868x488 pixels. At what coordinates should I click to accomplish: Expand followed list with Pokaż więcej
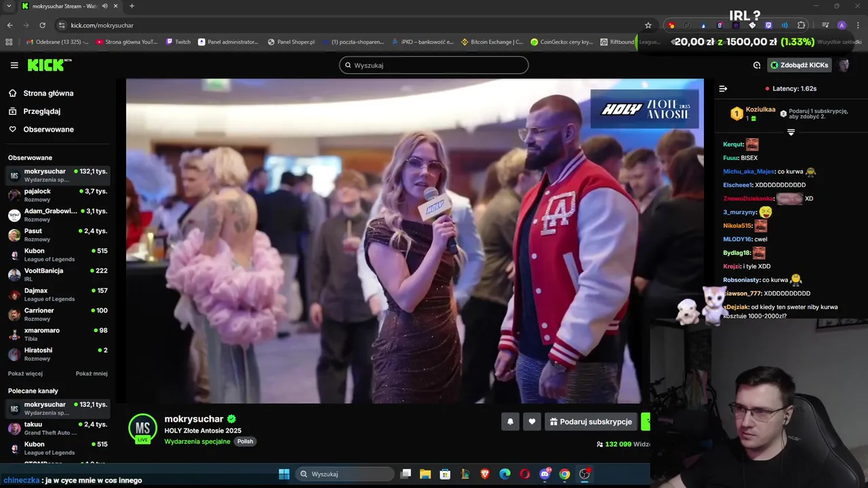click(25, 373)
